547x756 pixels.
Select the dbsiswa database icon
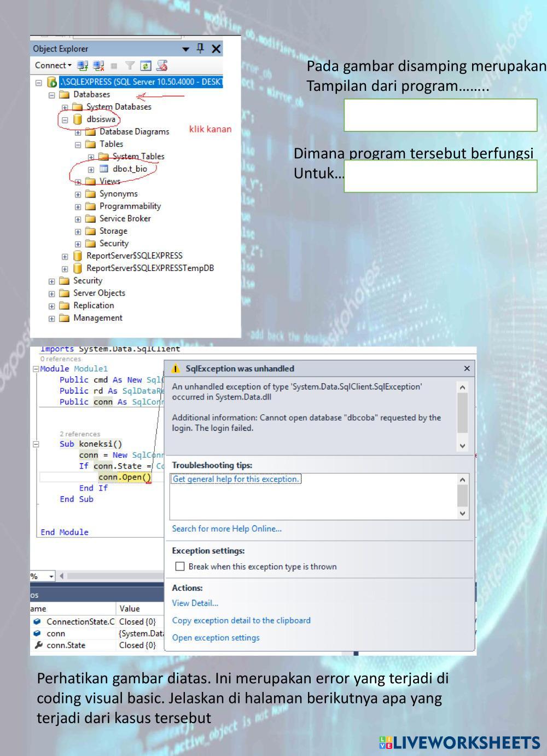[x=78, y=119]
